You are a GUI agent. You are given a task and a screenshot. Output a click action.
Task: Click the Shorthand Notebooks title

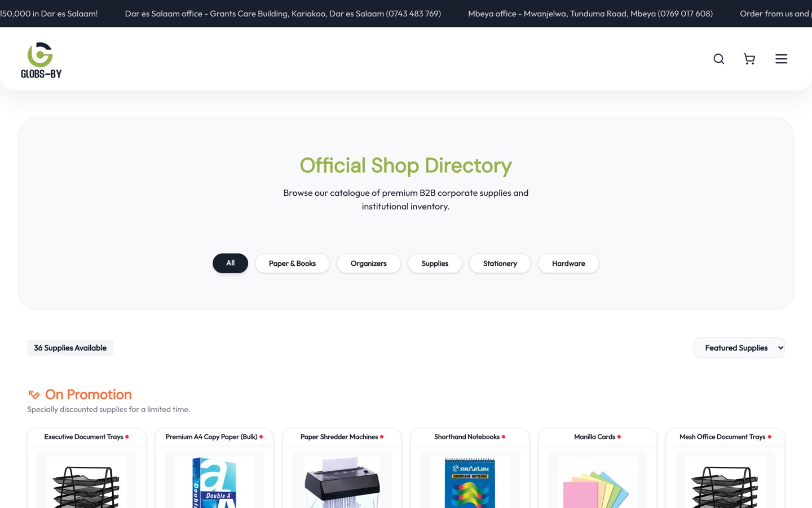(467, 437)
